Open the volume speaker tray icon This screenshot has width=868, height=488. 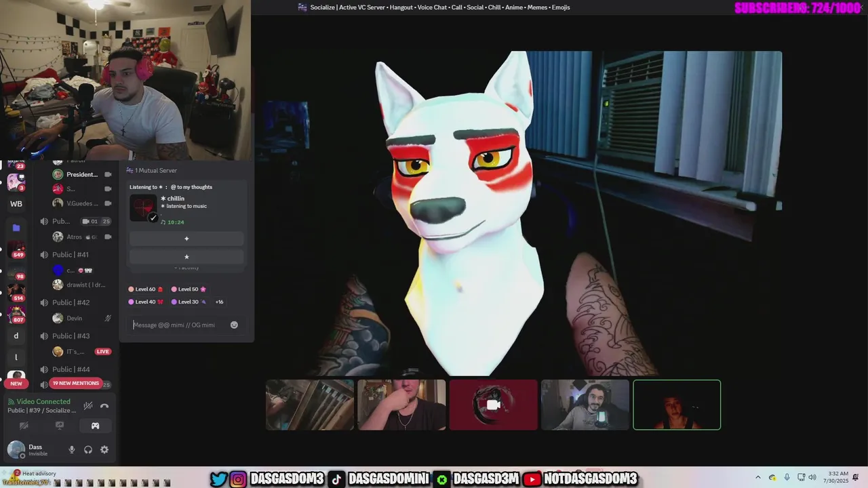812,478
